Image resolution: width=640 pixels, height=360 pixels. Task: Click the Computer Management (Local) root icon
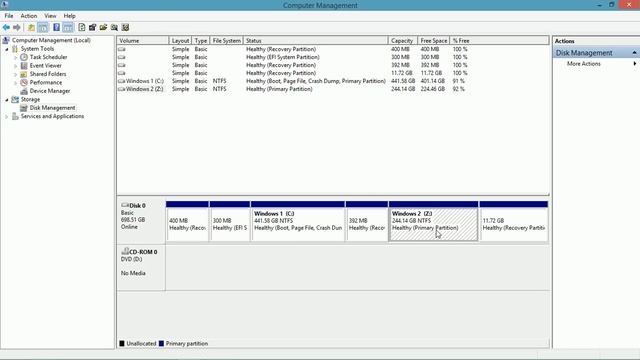coord(6,40)
